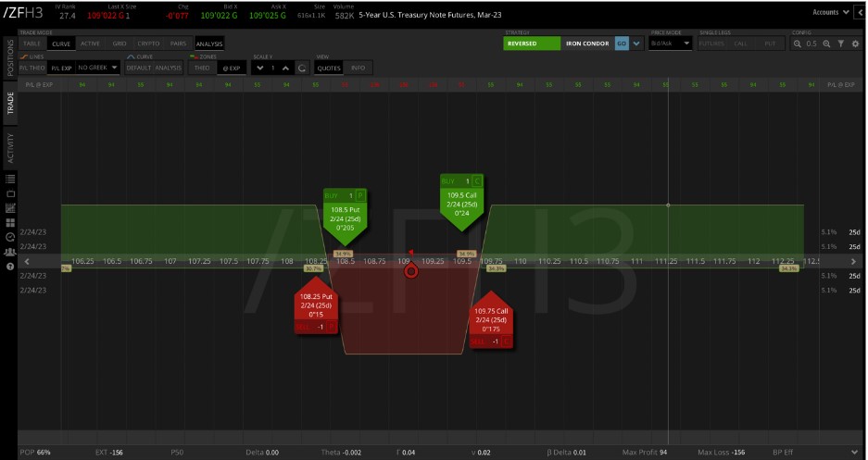868x460 pixels.
Task: Click the ANALYSIS button beside trade modes
Action: (209, 44)
